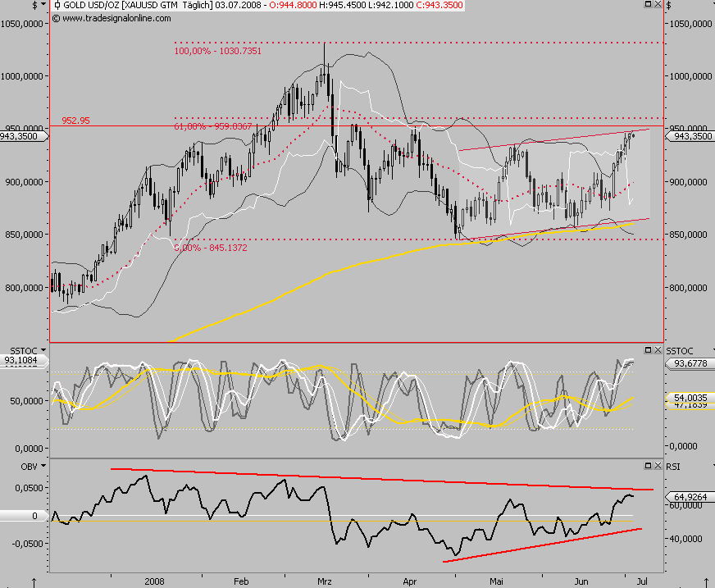Open the $ axis dropdown at top left
This screenshot has height=588, width=715.
(43, 5)
